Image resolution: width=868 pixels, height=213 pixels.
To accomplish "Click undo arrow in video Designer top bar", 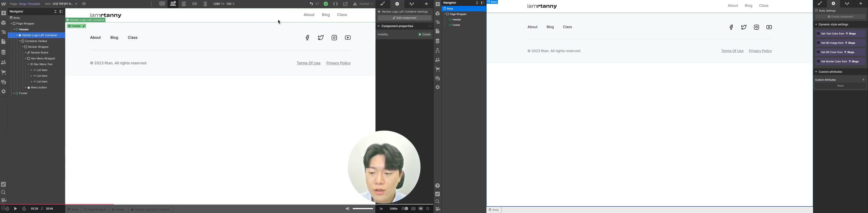I will tap(311, 4).
